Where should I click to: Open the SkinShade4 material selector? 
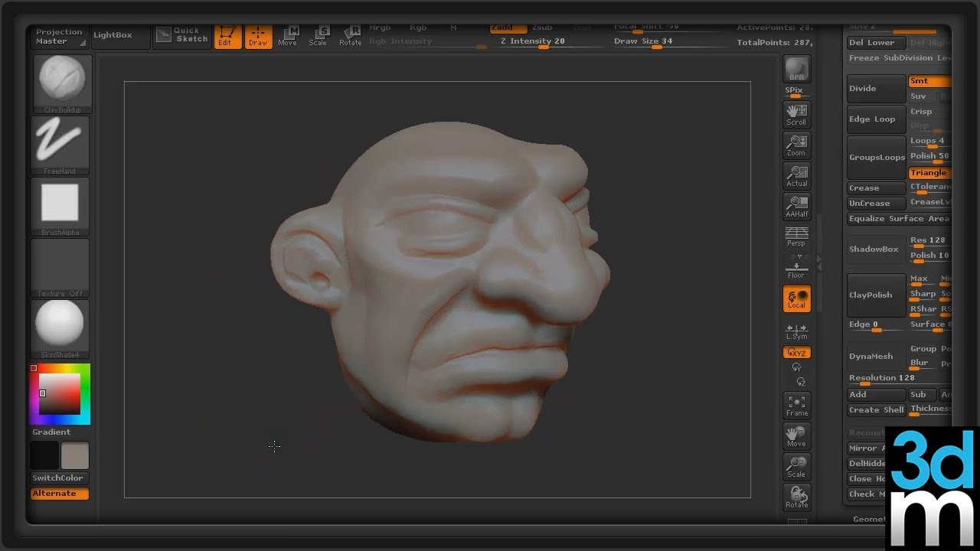(x=60, y=329)
